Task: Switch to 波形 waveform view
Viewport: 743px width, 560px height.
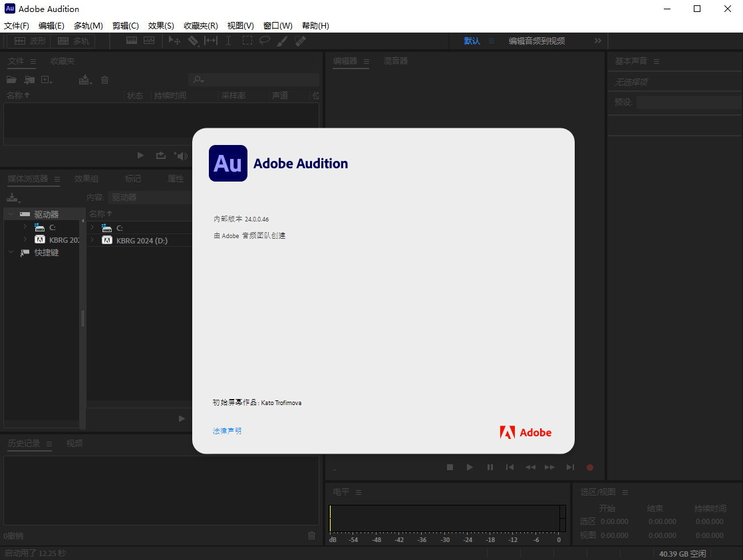Action: (x=31, y=41)
